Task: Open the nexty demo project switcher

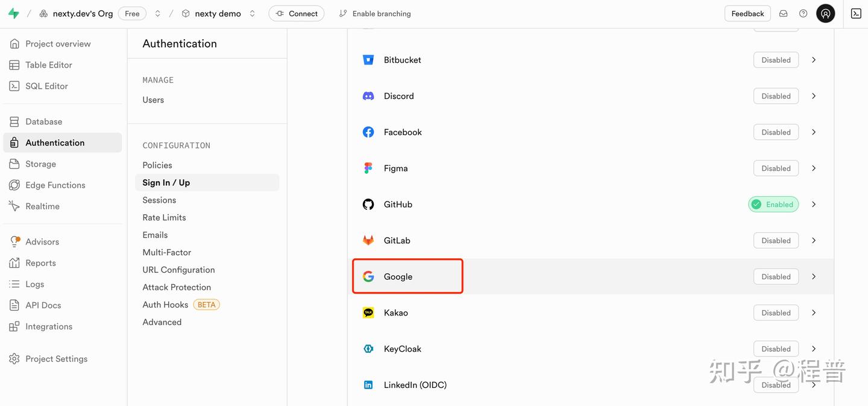Action: [x=252, y=13]
